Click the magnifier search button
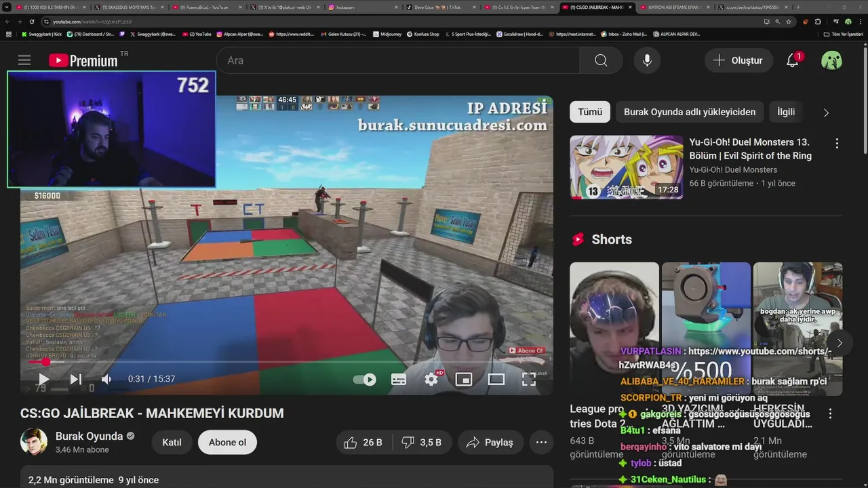Image resolution: width=868 pixels, height=488 pixels. tap(601, 60)
